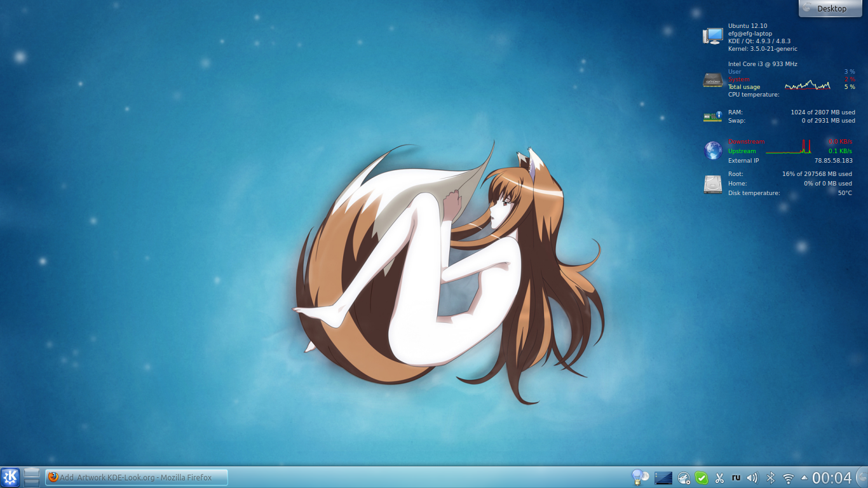Click the 'User' CPU label
Viewport: 868px width, 488px height.
point(735,72)
